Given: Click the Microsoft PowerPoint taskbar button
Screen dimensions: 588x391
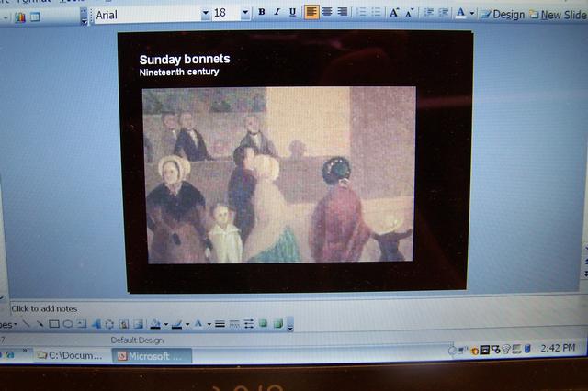Looking at the screenshot, I should (152, 356).
